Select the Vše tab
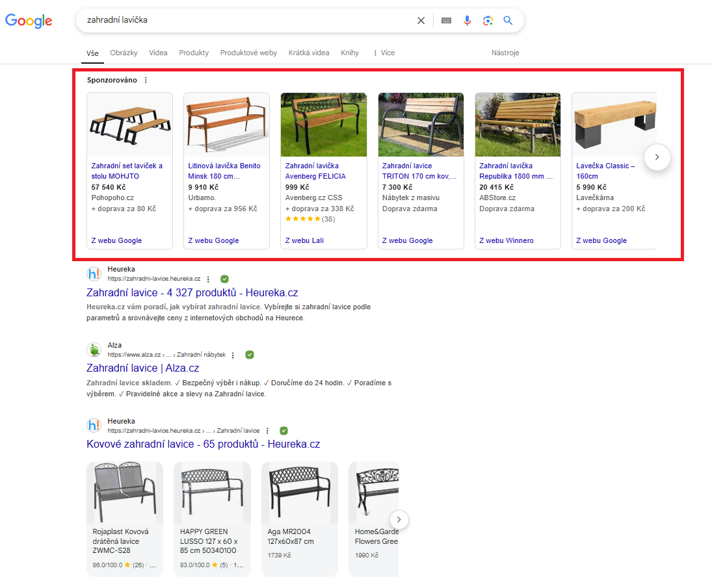The height and width of the screenshot is (588, 712). (x=92, y=53)
